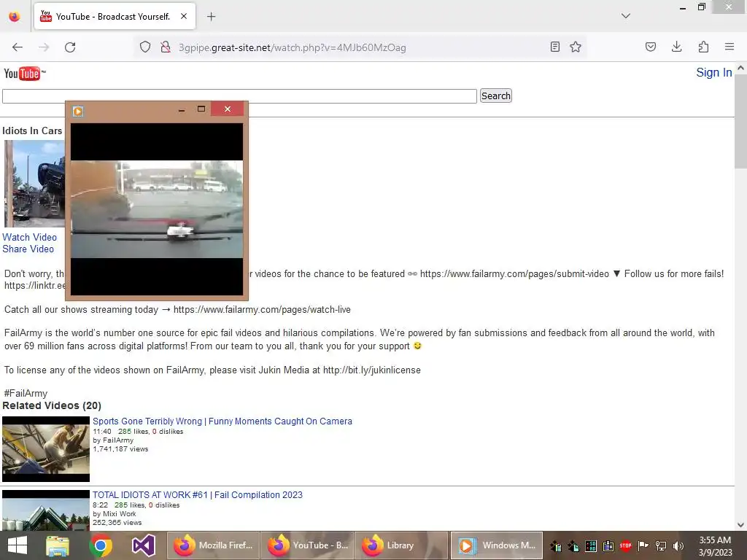Bookmark this page with star icon

pos(576,47)
